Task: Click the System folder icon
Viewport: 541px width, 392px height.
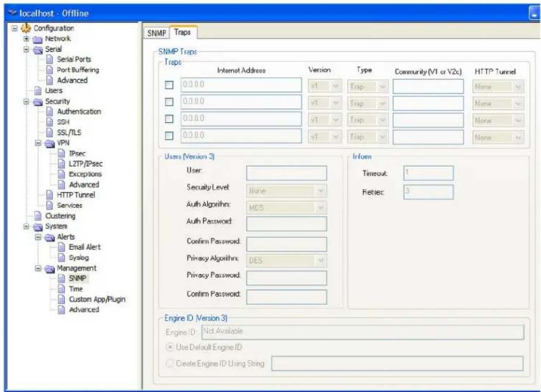Action: pyautogui.click(x=38, y=227)
